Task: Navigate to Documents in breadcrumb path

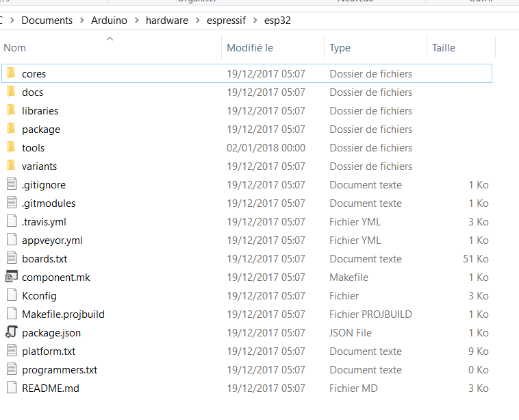Action: 47,21
